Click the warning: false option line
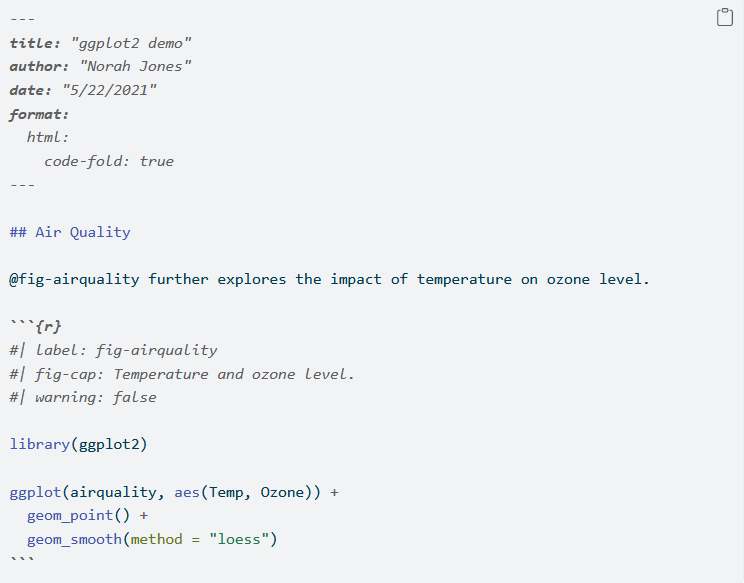Screen dimensions: 744x583 tap(83, 397)
